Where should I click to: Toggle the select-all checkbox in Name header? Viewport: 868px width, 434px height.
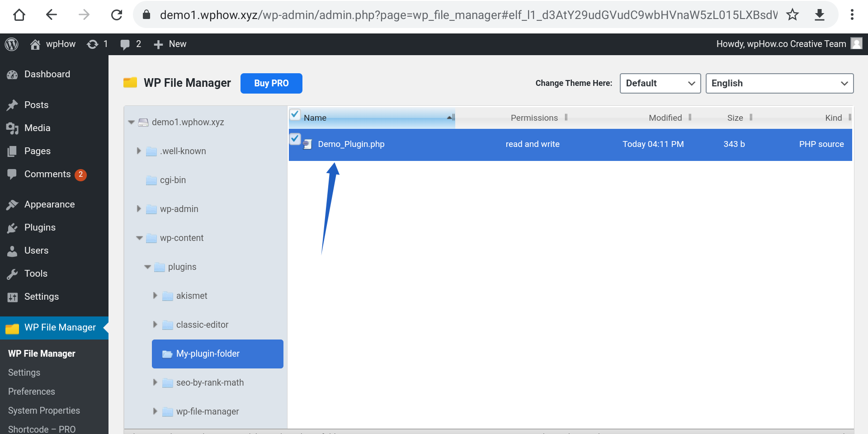pos(295,114)
